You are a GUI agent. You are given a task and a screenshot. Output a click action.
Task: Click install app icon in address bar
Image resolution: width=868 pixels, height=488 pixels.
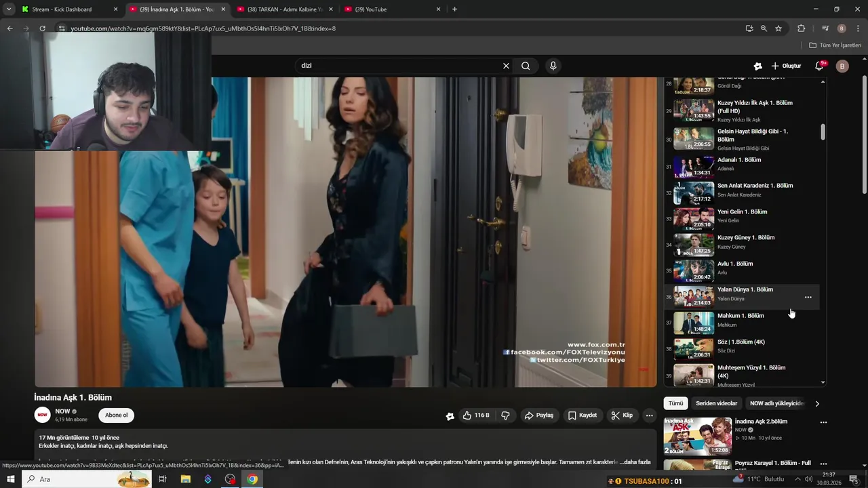click(x=749, y=28)
